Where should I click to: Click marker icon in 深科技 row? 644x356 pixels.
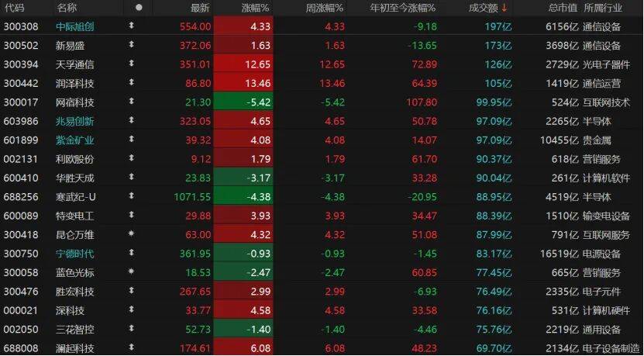[x=132, y=309]
